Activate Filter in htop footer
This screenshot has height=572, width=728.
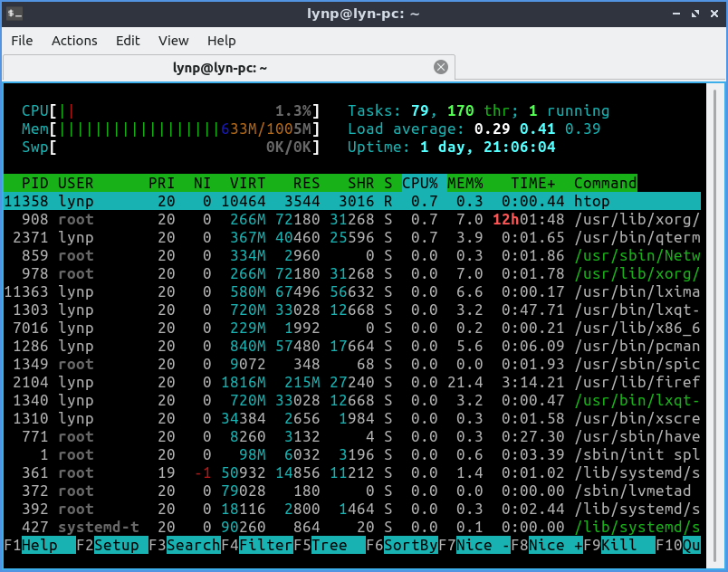click(265, 545)
